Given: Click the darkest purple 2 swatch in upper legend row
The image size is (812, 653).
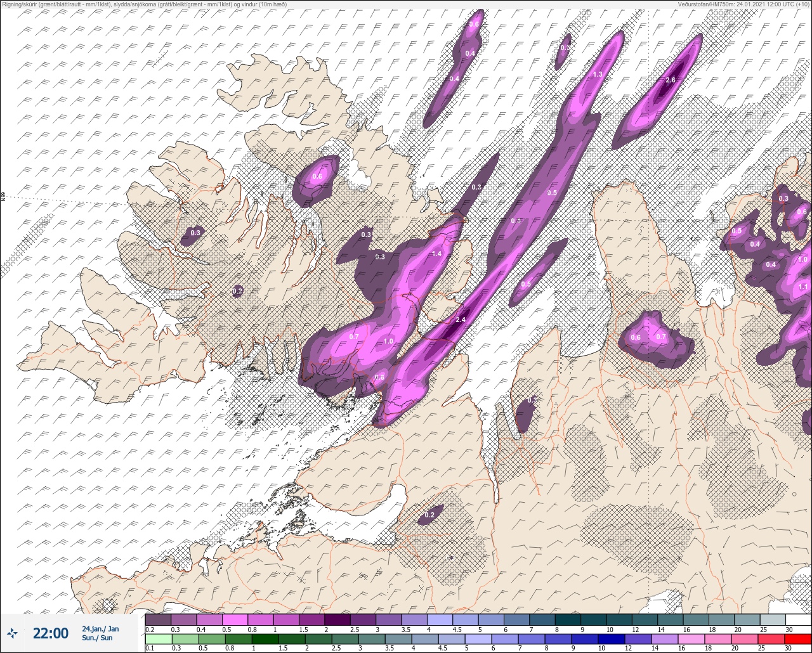Looking at the screenshot, I should [x=337, y=619].
